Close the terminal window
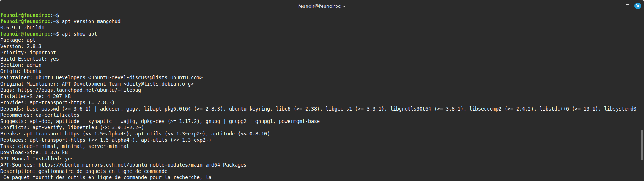644x181 pixels. click(x=637, y=6)
